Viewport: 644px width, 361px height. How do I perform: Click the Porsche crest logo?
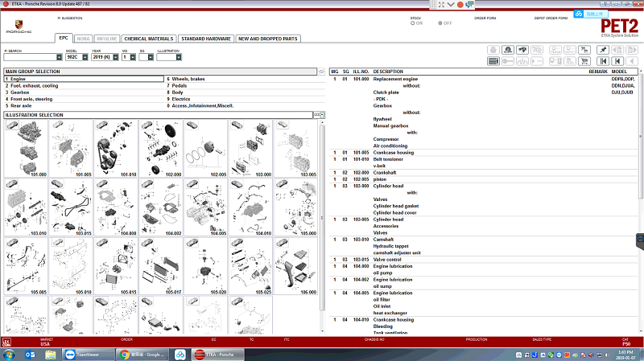[19, 25]
